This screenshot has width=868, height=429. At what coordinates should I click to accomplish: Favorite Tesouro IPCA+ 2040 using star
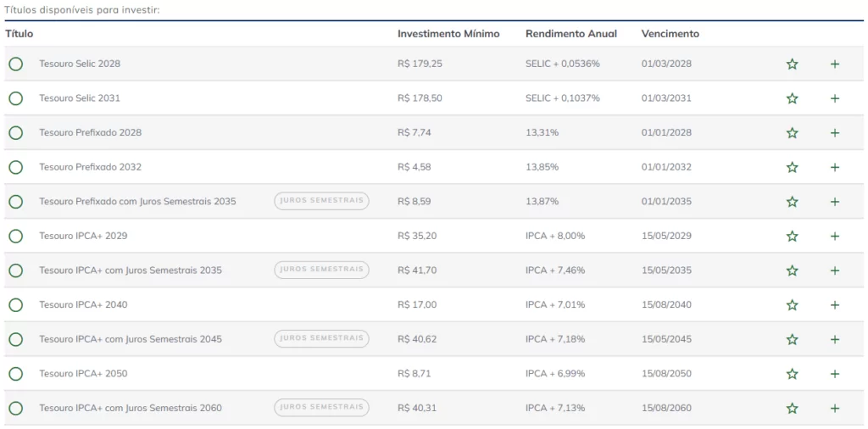(792, 305)
